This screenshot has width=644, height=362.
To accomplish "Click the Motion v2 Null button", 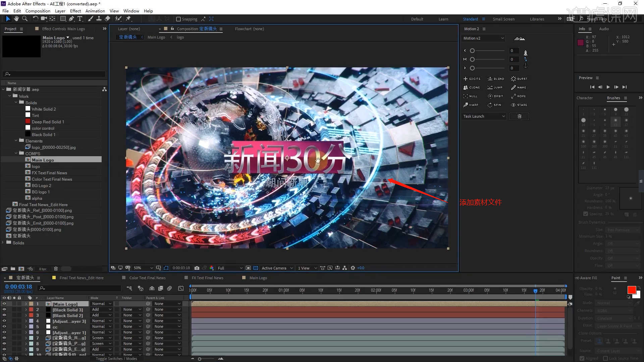I will (470, 96).
